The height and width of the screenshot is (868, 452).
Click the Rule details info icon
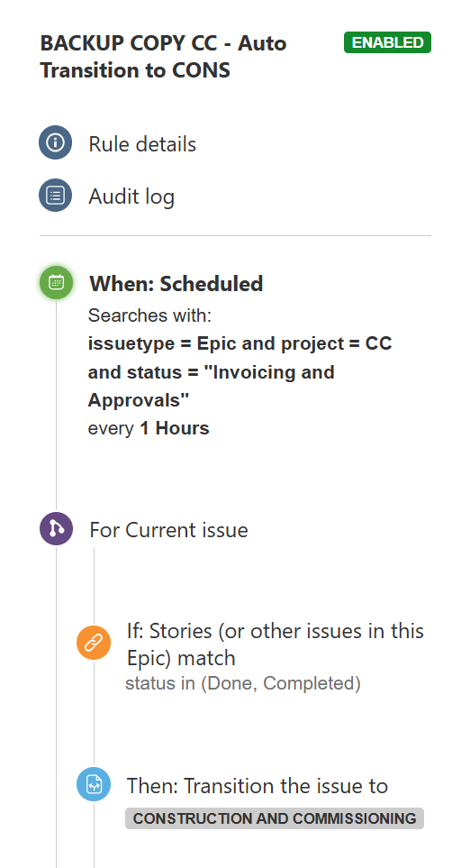tap(55, 142)
